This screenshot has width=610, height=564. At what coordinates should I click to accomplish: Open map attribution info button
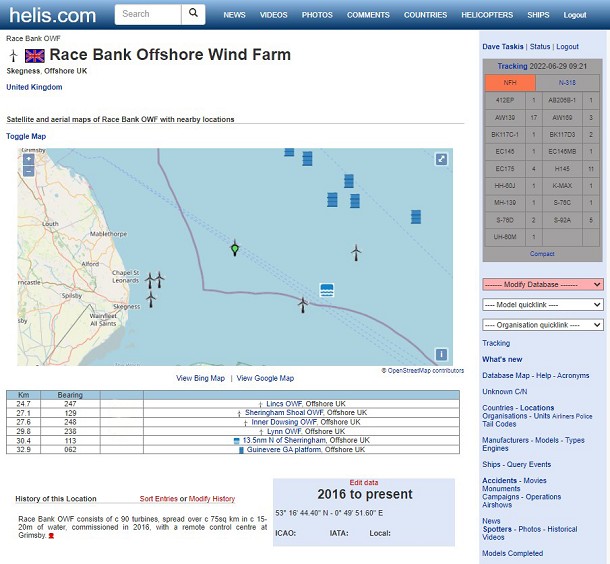[x=441, y=354]
